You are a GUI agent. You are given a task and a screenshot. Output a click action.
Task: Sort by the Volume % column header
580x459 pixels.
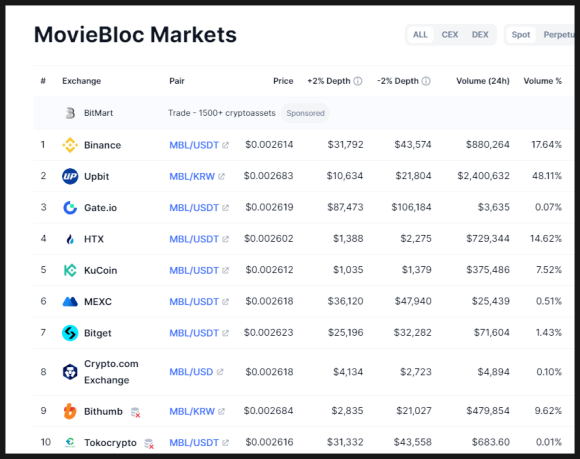(542, 81)
